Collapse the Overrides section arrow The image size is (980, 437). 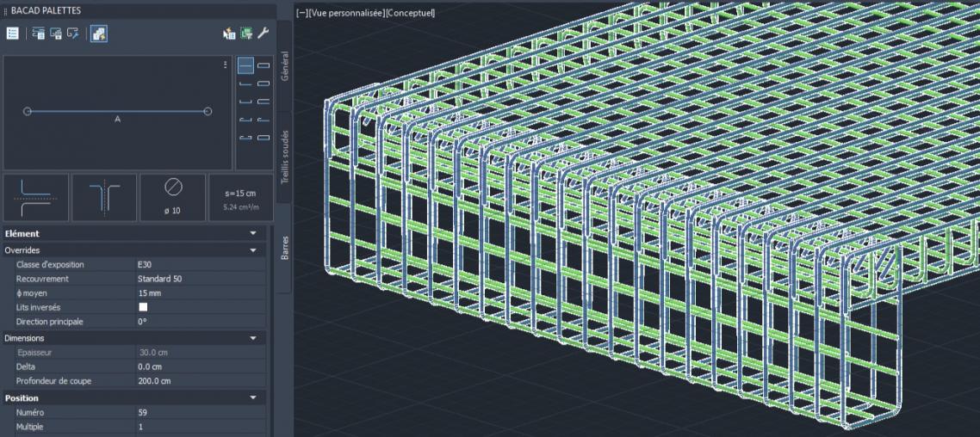click(253, 250)
